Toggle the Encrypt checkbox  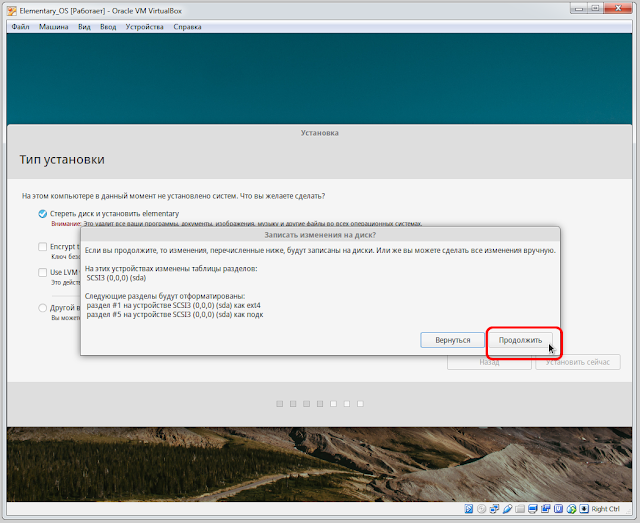(42, 247)
